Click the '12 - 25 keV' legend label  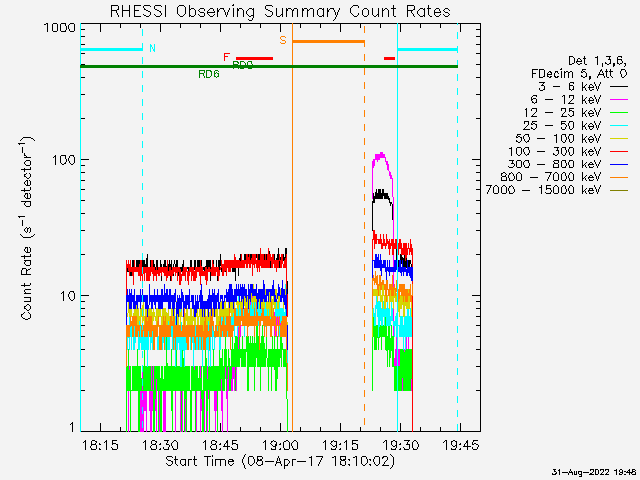[562, 112]
